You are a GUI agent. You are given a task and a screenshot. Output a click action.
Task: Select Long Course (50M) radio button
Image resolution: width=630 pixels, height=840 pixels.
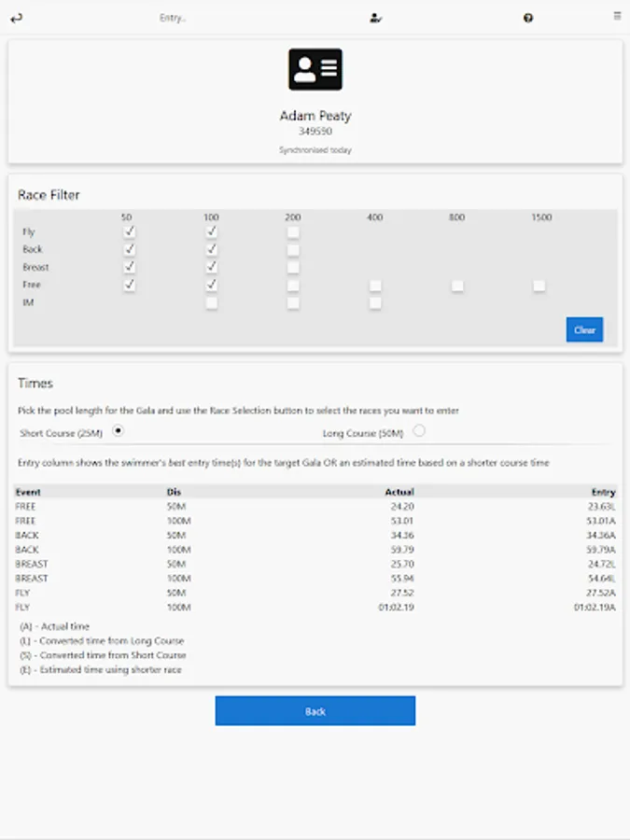point(419,430)
